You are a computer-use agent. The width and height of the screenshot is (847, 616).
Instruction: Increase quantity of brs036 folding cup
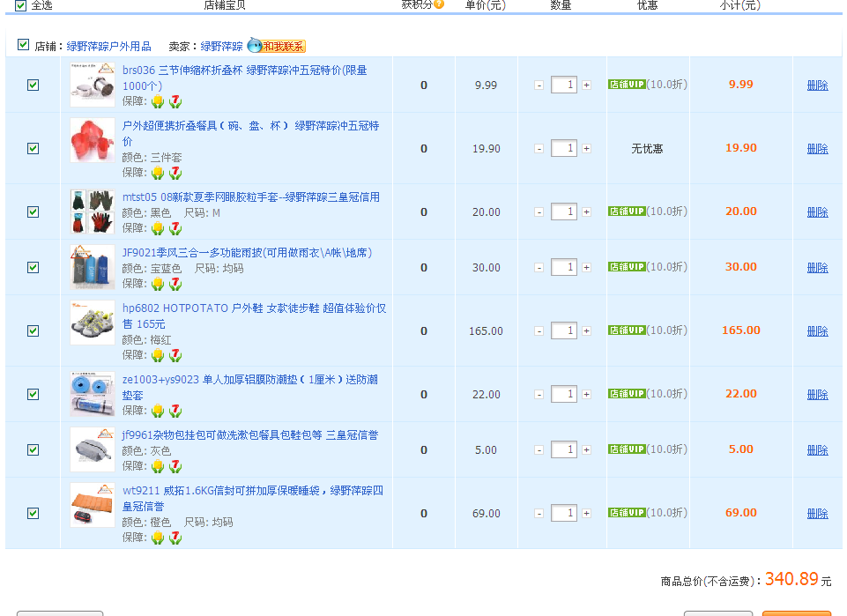587,85
